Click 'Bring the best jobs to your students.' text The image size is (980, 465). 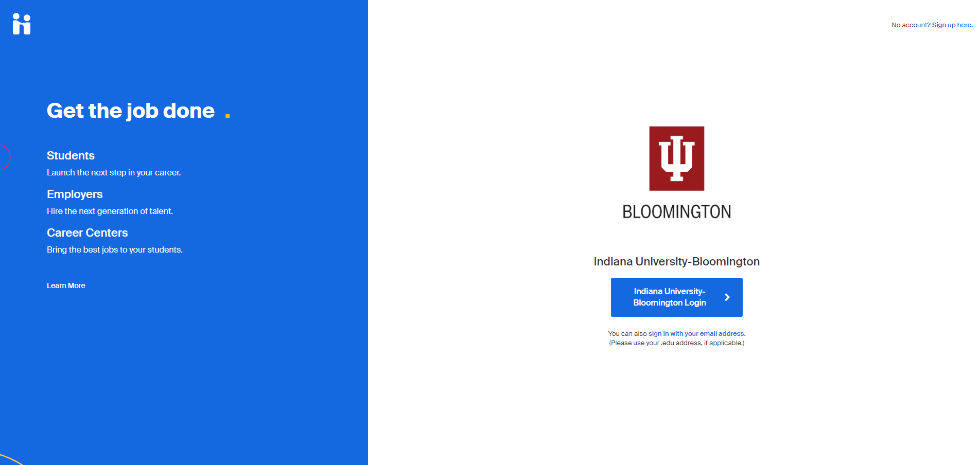tap(115, 250)
